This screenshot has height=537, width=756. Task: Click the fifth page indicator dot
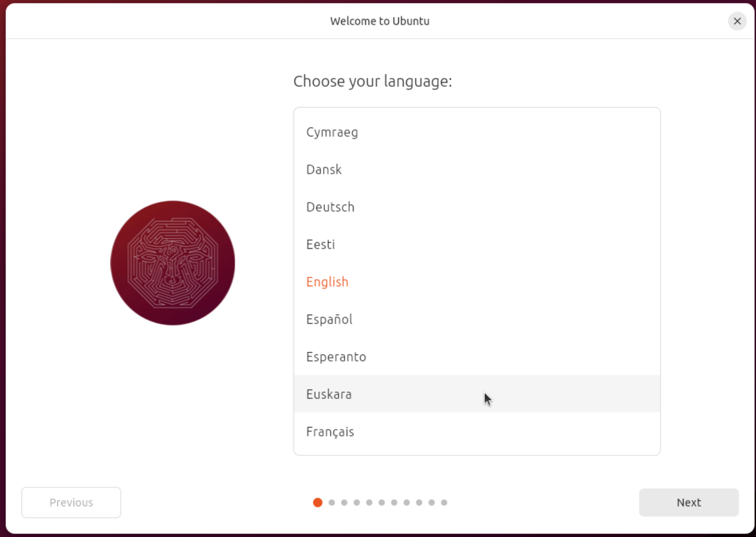coord(369,502)
